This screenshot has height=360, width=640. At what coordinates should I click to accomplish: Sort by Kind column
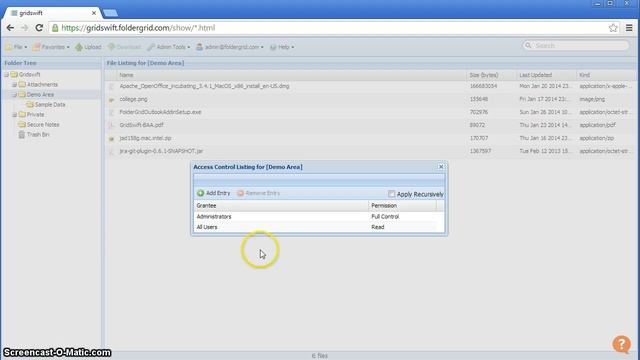coord(606,75)
